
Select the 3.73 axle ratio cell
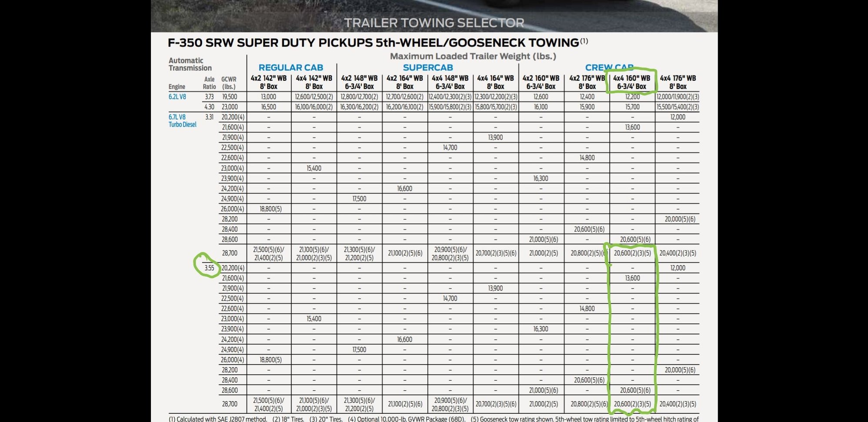pos(209,96)
